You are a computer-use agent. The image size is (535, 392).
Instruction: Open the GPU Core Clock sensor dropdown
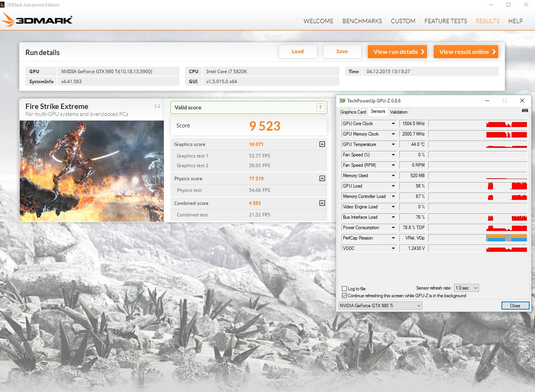393,124
